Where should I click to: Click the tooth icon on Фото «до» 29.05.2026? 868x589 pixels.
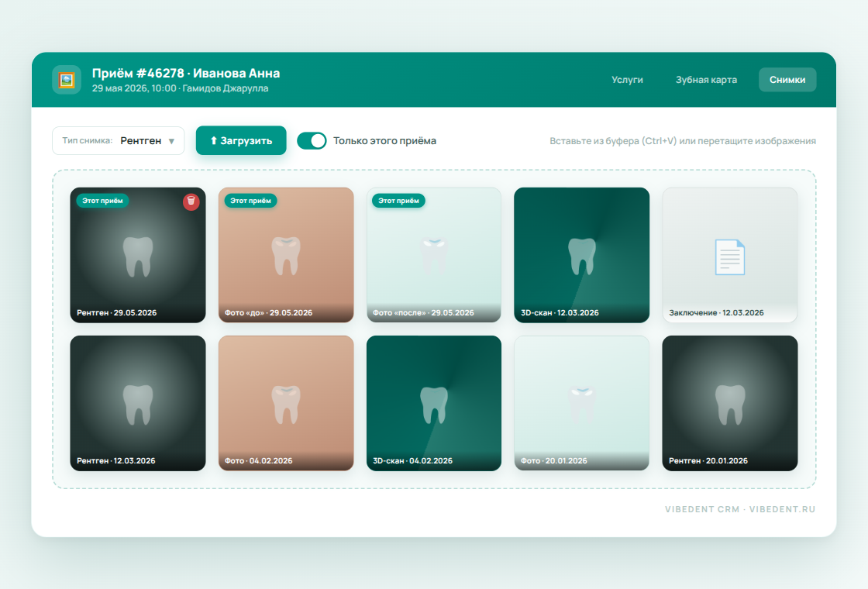286,256
